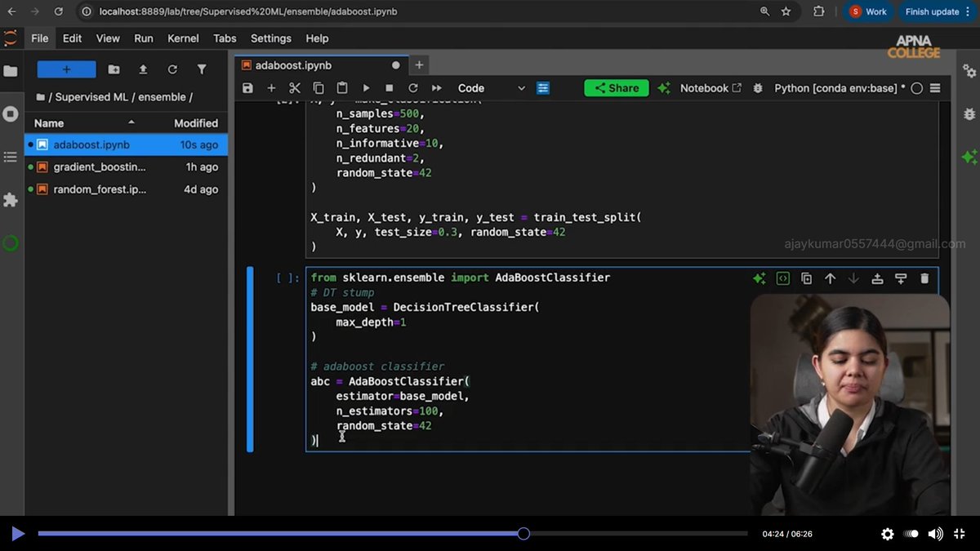Click the video progress bar scrubber handle

coord(523,534)
